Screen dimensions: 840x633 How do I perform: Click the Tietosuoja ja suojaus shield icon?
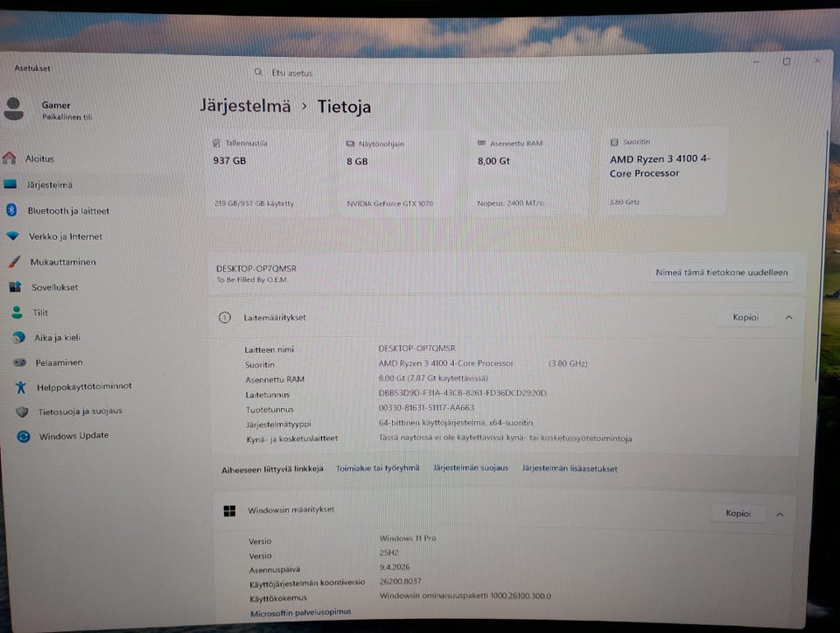(22, 411)
